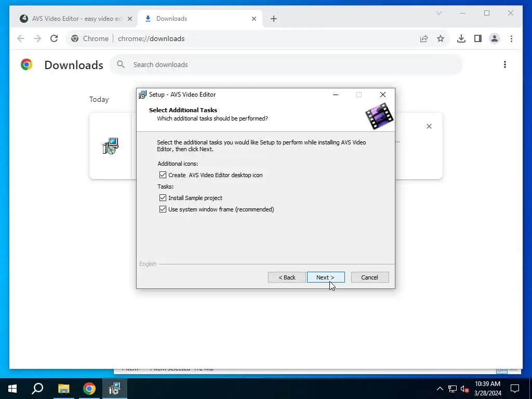Click setup installer icon in taskbar
Viewport: 532px width, 399px height.
pos(115,389)
